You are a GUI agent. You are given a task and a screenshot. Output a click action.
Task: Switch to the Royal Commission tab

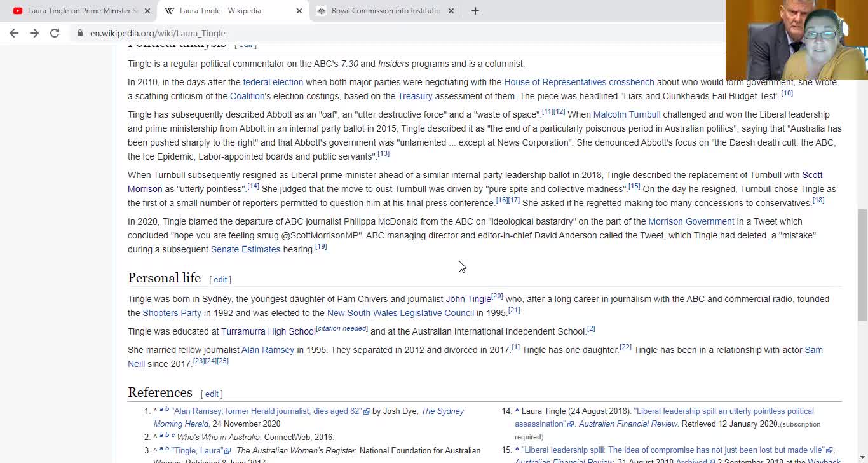point(385,11)
